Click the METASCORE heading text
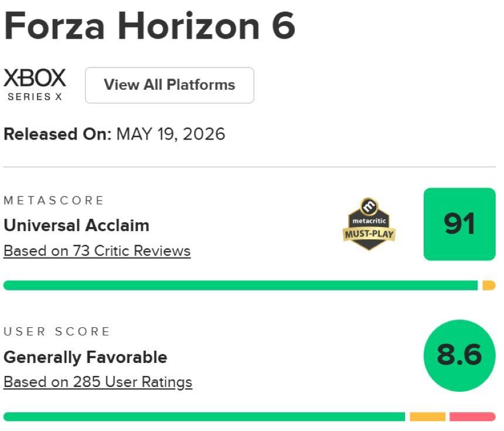The image size is (504, 431). click(54, 201)
